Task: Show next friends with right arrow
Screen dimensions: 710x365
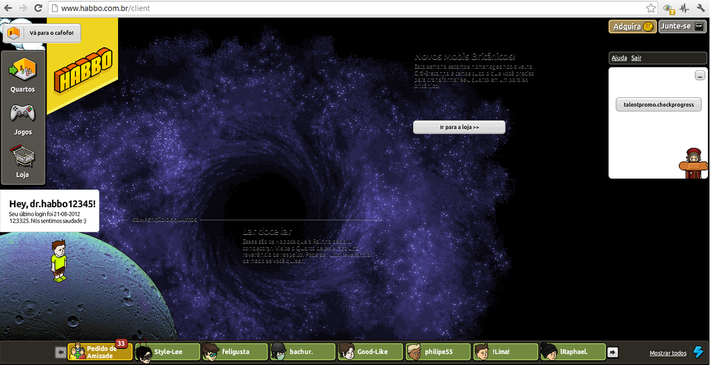Action: tap(613, 352)
